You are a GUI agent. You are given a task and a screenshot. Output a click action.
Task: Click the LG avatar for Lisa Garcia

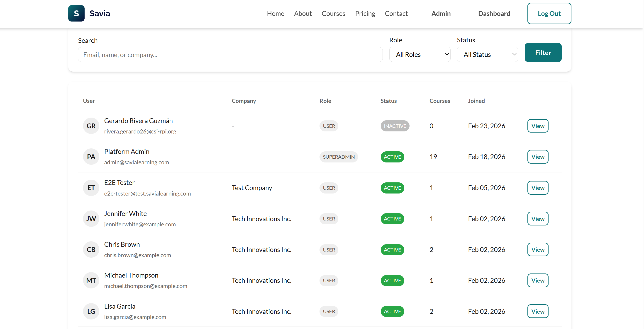coord(91,312)
